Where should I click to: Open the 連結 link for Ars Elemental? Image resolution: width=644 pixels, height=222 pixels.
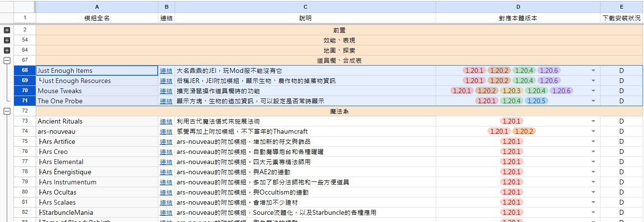tap(166, 162)
